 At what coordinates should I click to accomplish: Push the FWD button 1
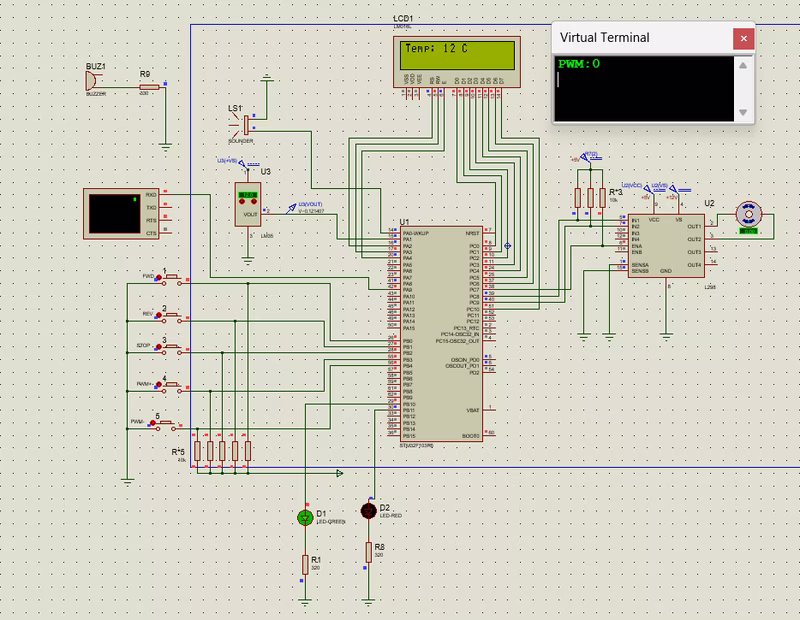tap(172, 279)
